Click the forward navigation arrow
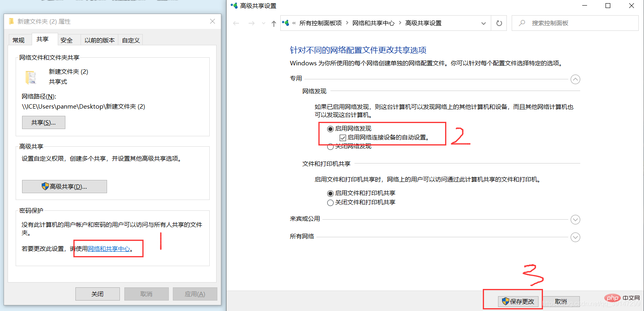The image size is (644, 311). pos(251,23)
